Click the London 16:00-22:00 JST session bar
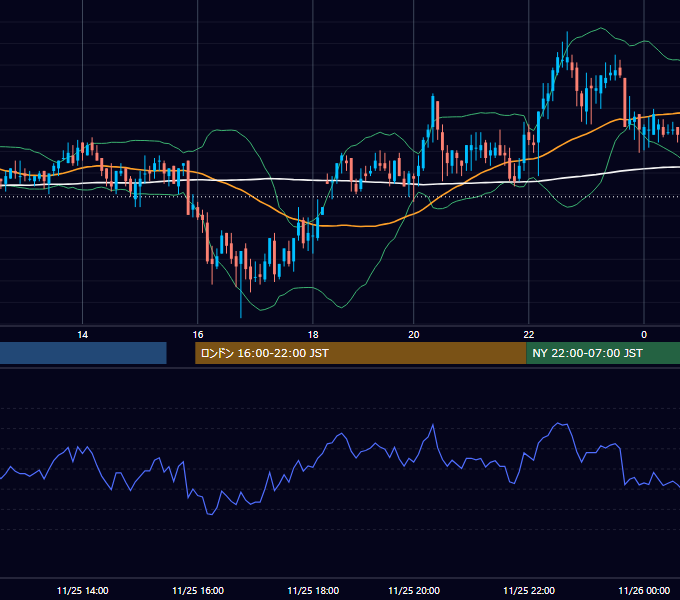Viewport: 680px width, 600px height. pyautogui.click(x=360, y=353)
